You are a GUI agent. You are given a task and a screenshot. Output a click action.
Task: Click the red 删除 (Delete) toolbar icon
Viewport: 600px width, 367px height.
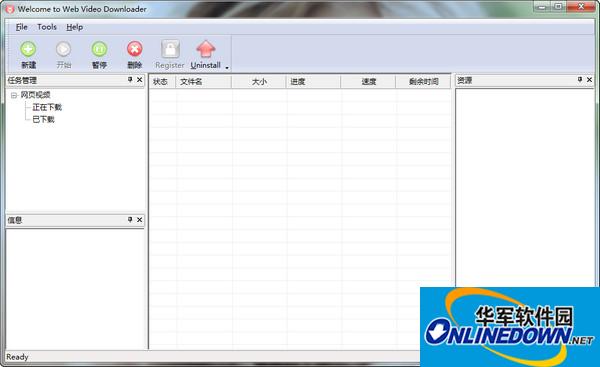tap(135, 49)
